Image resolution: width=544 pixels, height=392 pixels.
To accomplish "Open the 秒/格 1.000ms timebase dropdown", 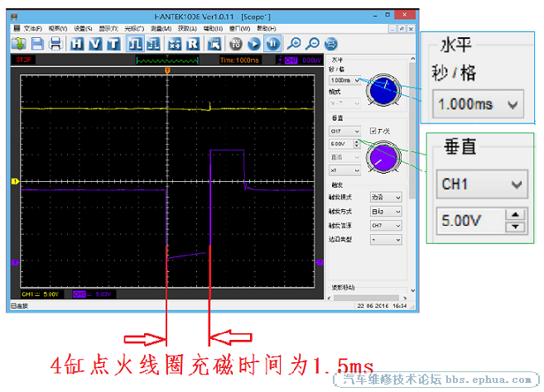I will click(344, 80).
